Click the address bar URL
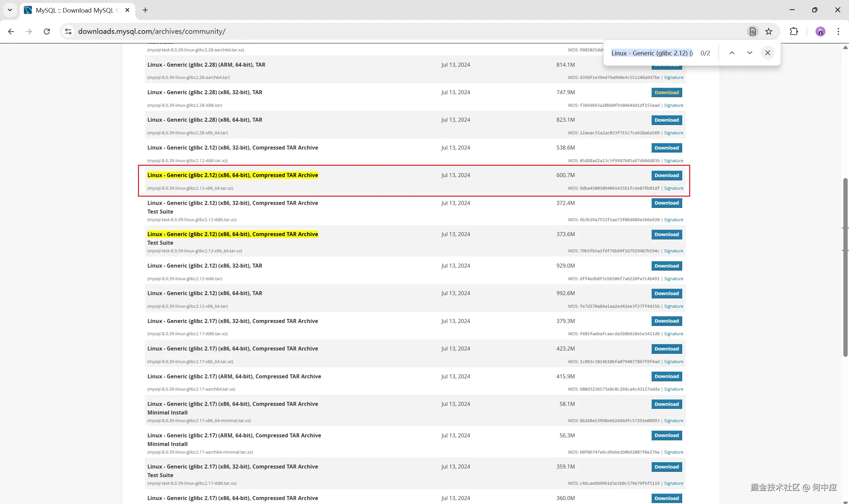Image resolution: width=849 pixels, height=504 pixels. point(152,31)
